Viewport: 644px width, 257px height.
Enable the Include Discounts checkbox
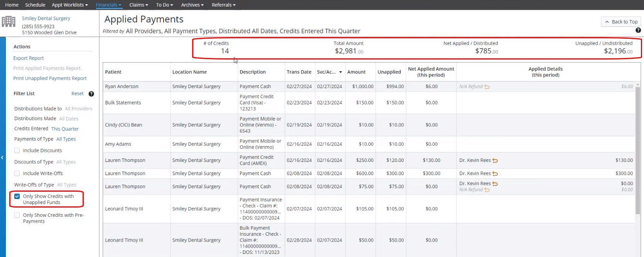click(x=17, y=151)
